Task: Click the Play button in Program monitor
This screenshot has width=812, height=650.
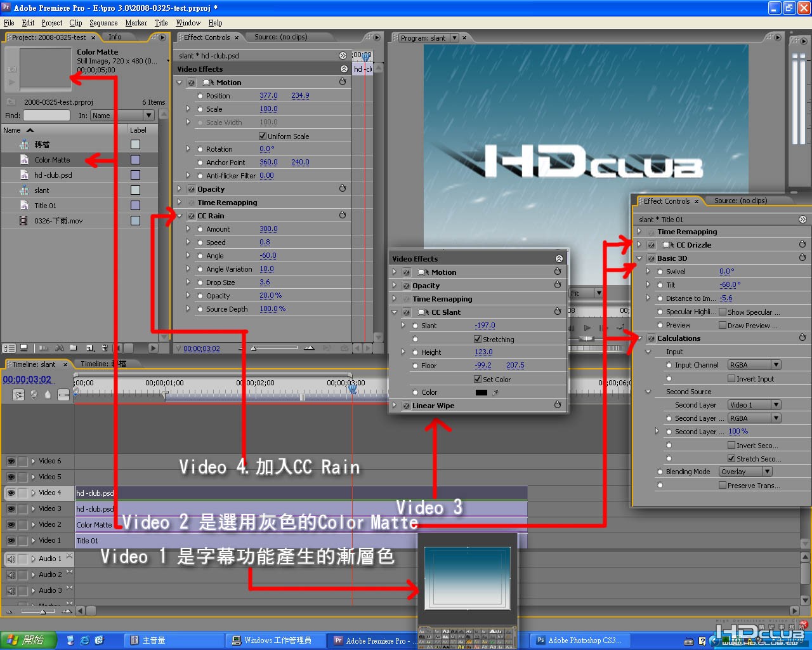Action: pos(587,328)
